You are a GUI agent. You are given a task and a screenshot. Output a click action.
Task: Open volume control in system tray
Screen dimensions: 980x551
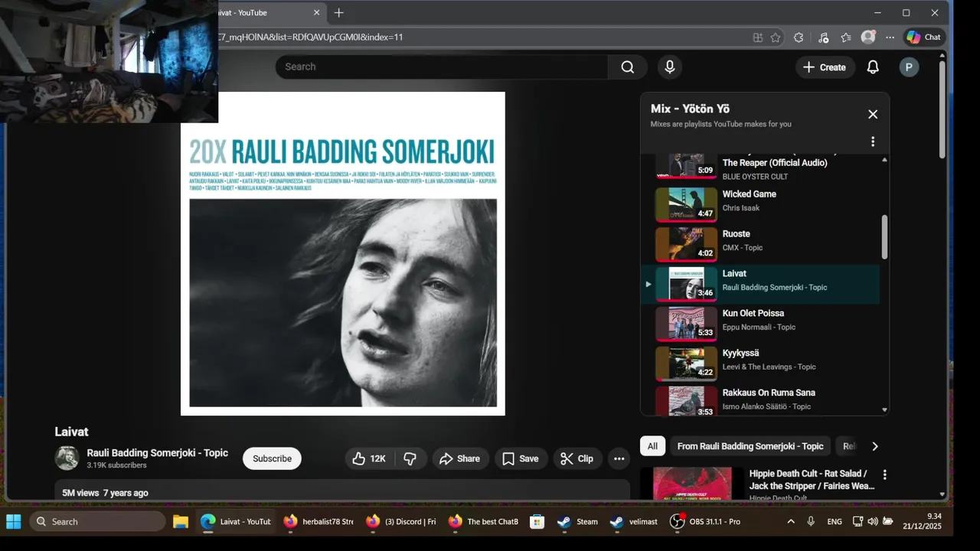(x=873, y=521)
